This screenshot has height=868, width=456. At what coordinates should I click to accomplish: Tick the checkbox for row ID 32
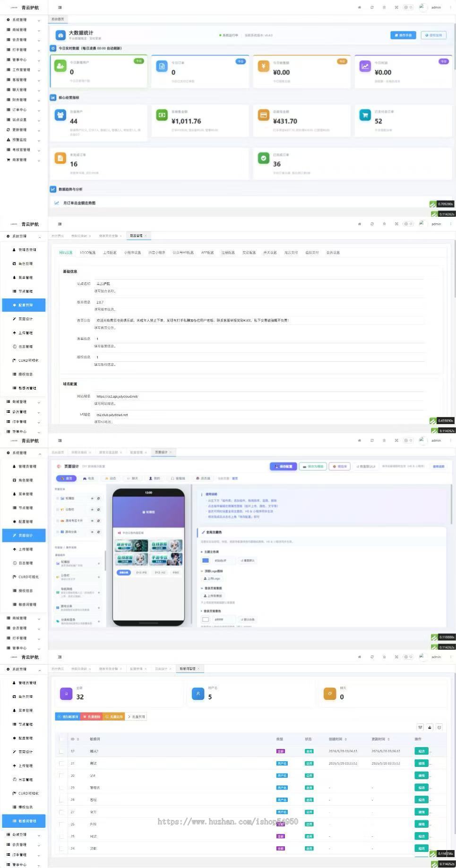coord(61,751)
